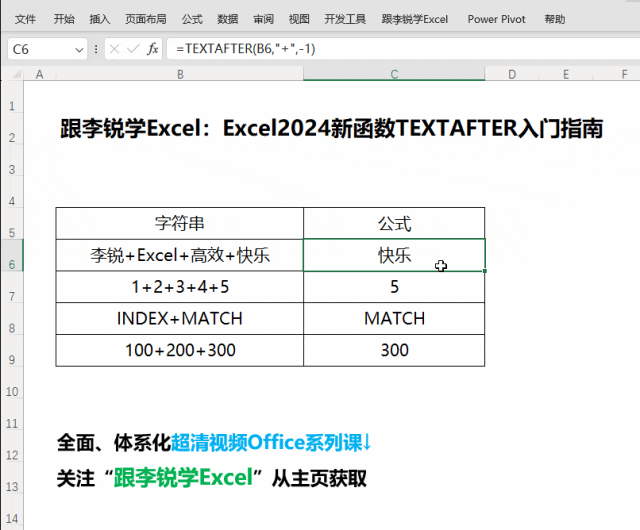The width and height of the screenshot is (640, 530).
Task: Select cell containing 1+2+3+4+5
Action: tap(180, 287)
